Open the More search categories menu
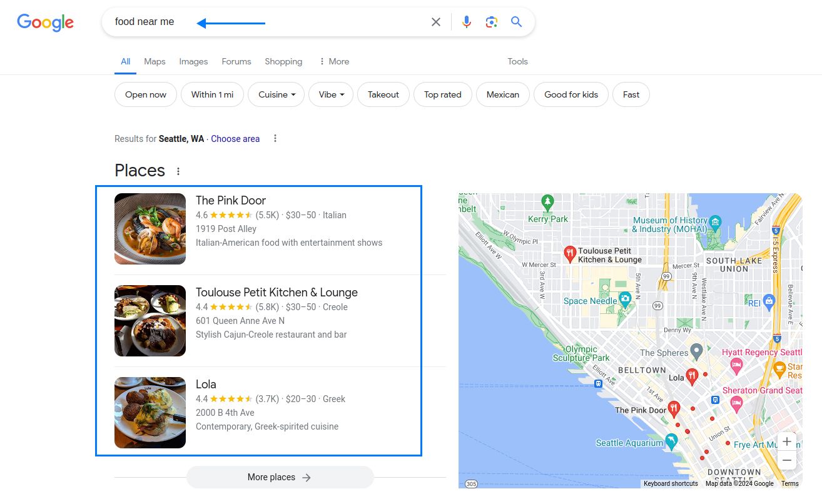This screenshot has width=822, height=504. 333,61
